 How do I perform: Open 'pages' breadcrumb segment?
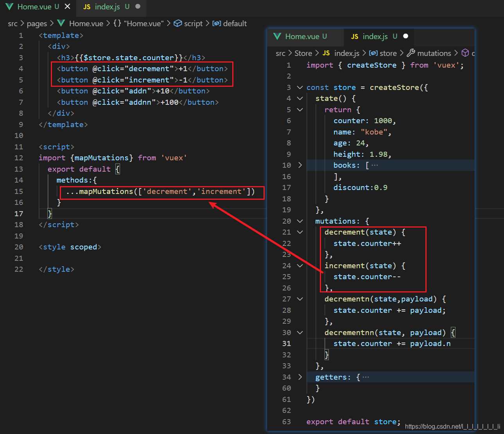tap(37, 23)
